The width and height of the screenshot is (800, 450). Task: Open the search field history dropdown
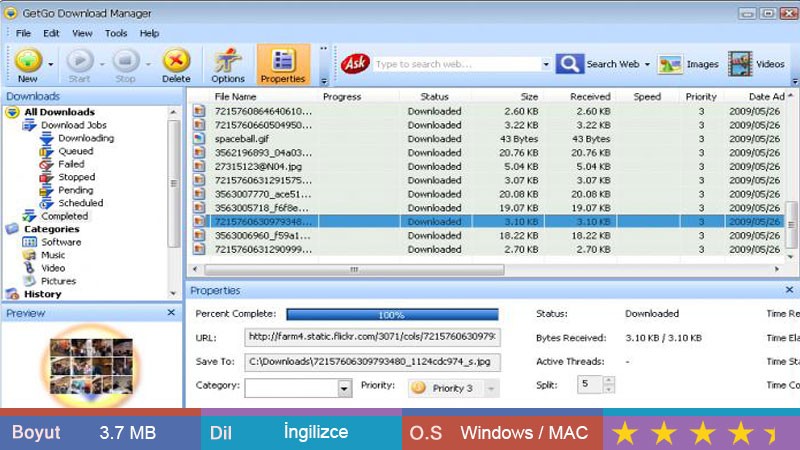click(x=545, y=64)
